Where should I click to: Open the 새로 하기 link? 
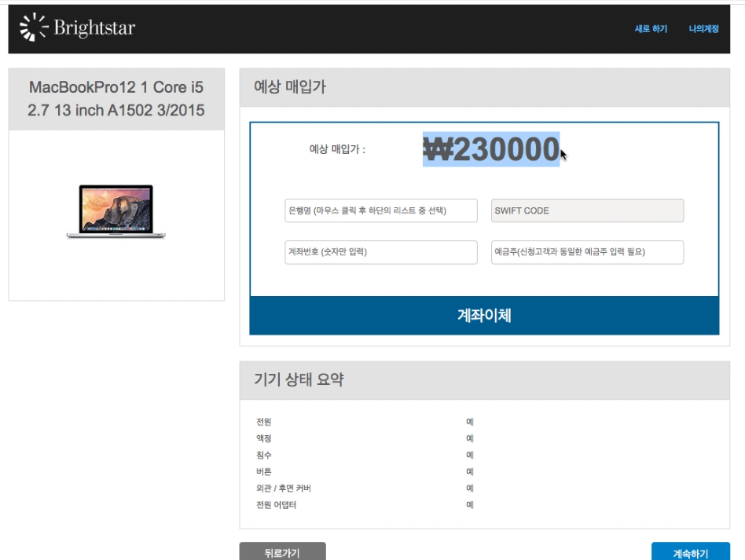point(651,29)
